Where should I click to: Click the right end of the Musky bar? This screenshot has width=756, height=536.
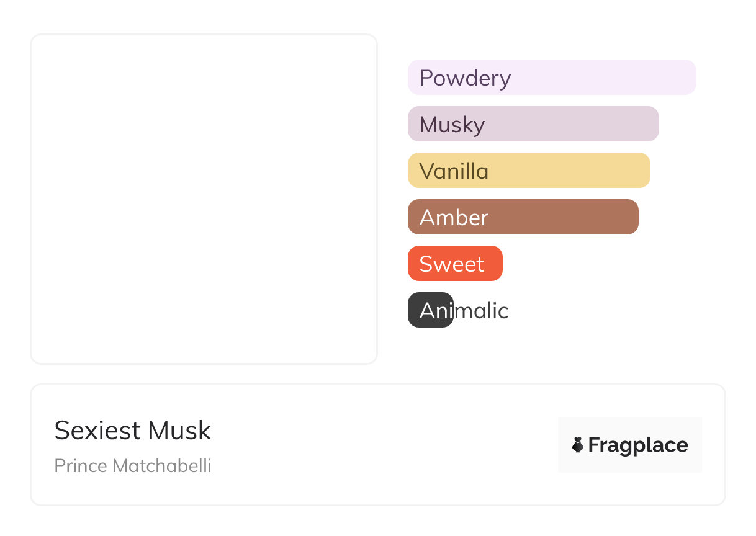pos(650,124)
